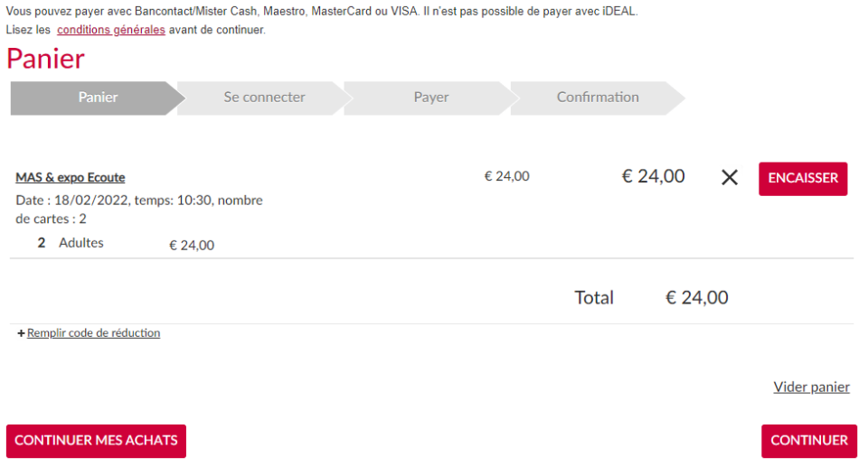Jump to the Payer step
The width and height of the screenshot is (868, 467).
pyautogui.click(x=430, y=98)
